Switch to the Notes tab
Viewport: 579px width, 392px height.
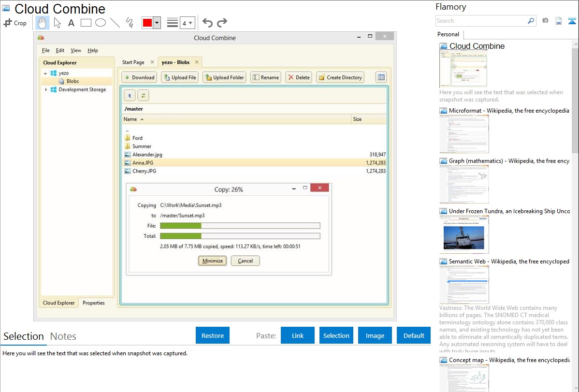click(63, 336)
